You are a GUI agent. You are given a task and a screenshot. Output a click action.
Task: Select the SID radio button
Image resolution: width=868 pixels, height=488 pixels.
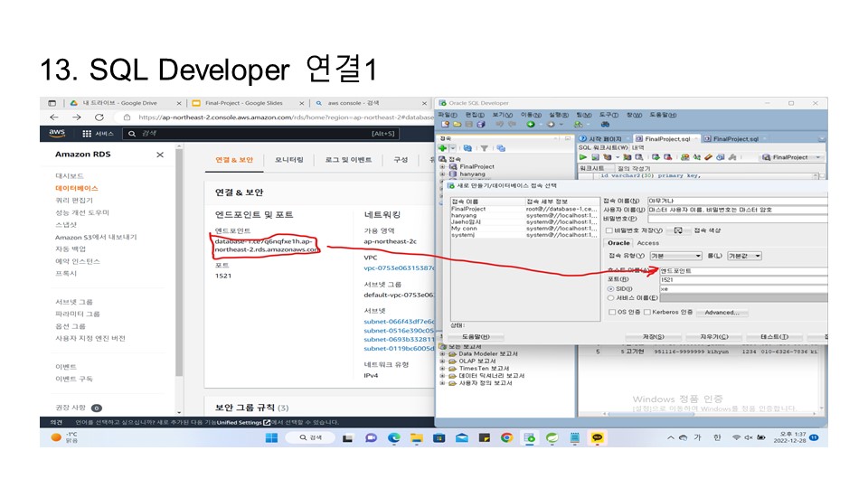(610, 289)
